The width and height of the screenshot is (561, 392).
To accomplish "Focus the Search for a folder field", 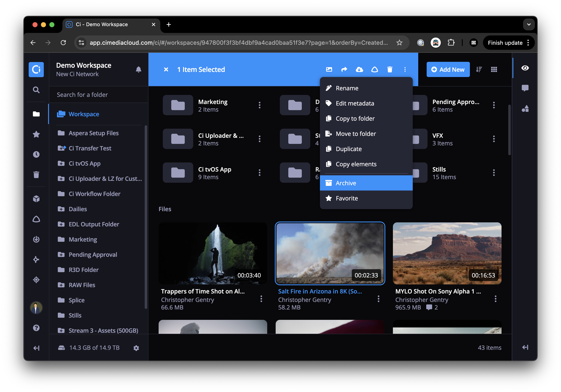I will pos(99,95).
